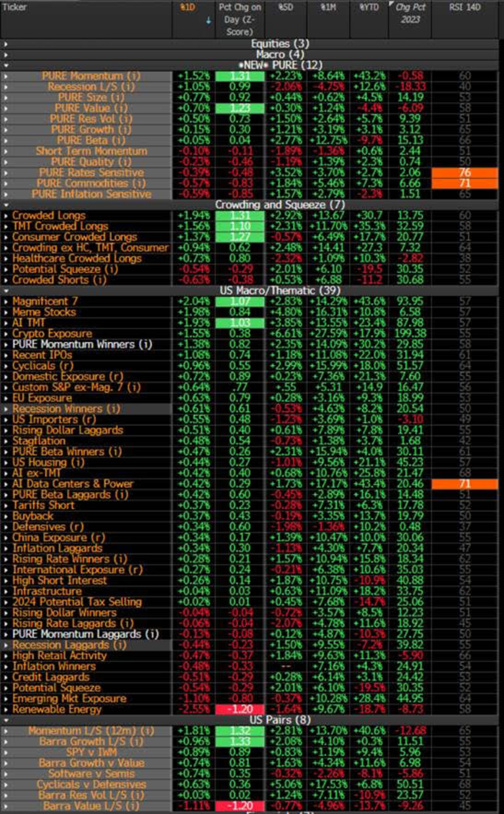Click the Ticker column header
The image size is (504, 814).
tap(16, 7)
